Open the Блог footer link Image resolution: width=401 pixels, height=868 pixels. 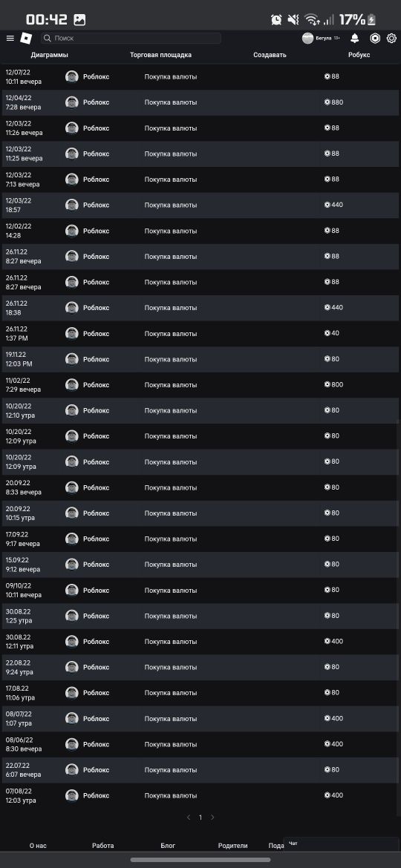168,845
